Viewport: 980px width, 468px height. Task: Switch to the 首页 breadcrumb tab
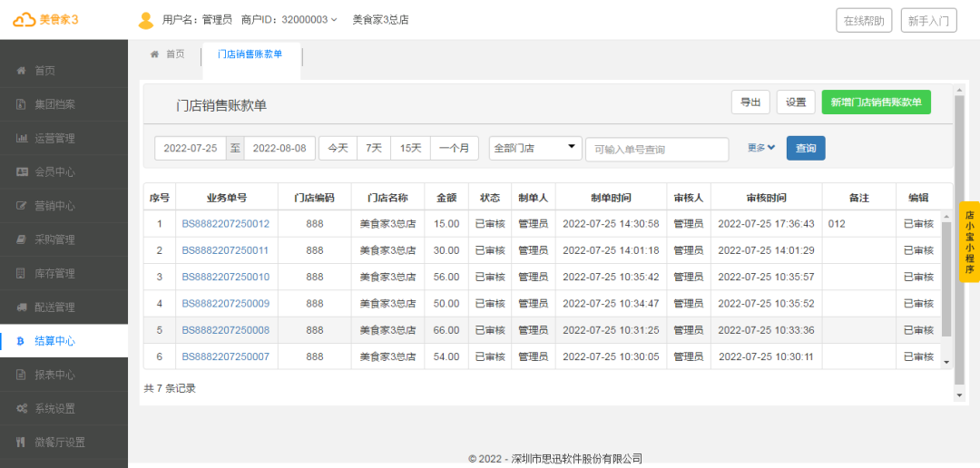click(x=168, y=54)
